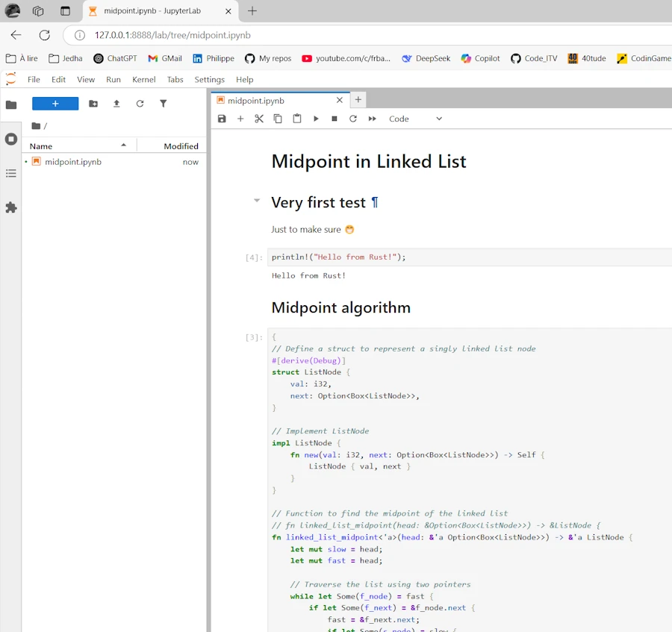Sort files by the Modified column
This screenshot has width=672, height=632.
pyautogui.click(x=172, y=146)
